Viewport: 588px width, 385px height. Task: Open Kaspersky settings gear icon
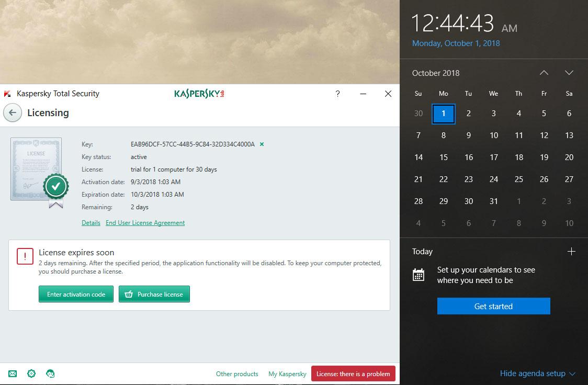coord(31,373)
